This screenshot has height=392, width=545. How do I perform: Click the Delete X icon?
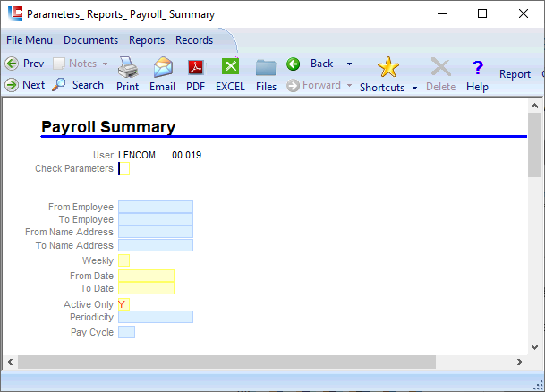click(x=440, y=67)
